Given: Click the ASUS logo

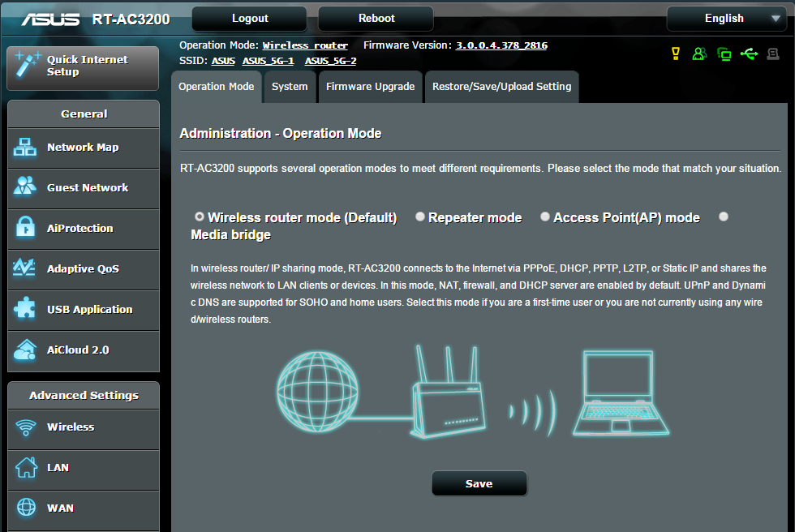Looking at the screenshot, I should coord(50,19).
